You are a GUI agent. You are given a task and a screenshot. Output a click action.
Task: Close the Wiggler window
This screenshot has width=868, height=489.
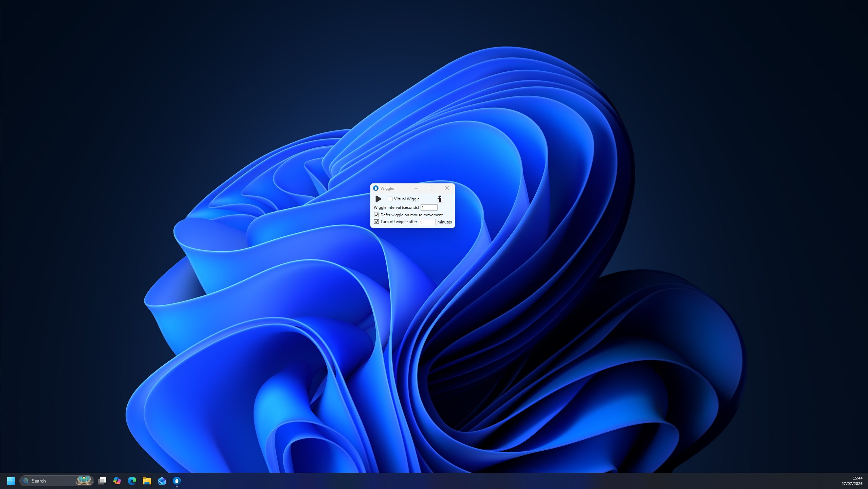pos(447,188)
